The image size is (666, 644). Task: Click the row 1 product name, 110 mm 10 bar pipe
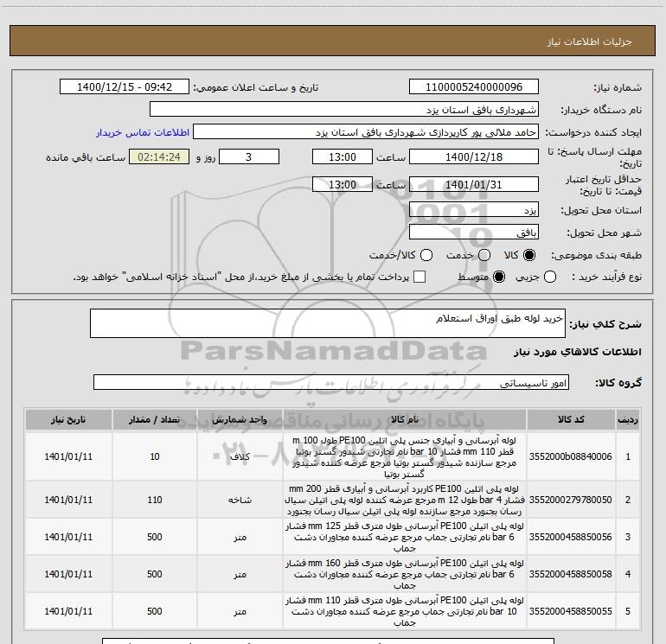click(x=405, y=457)
